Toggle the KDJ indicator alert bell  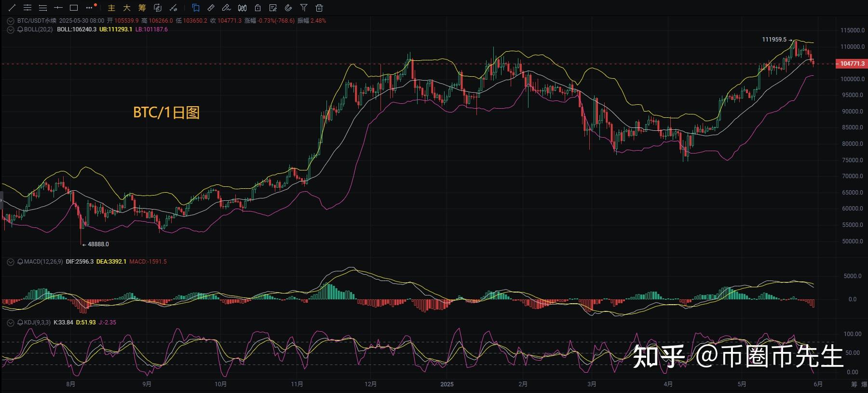20,323
